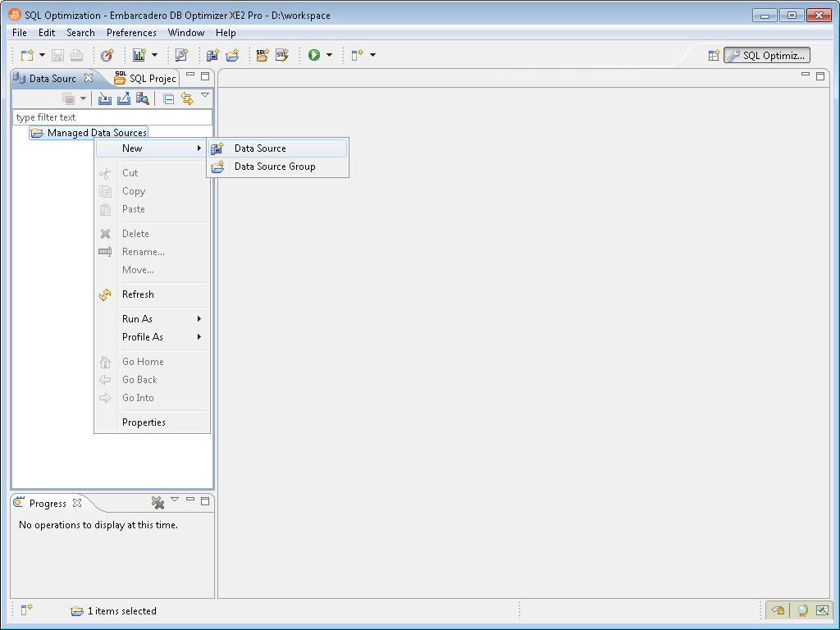Click '1 items selected' status text
Viewport: 840px width, 630px height.
(122, 610)
